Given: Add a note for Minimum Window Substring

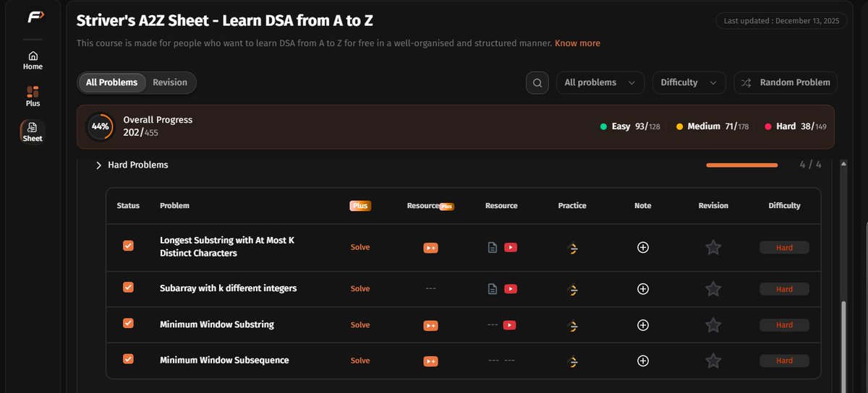Looking at the screenshot, I should [x=642, y=325].
